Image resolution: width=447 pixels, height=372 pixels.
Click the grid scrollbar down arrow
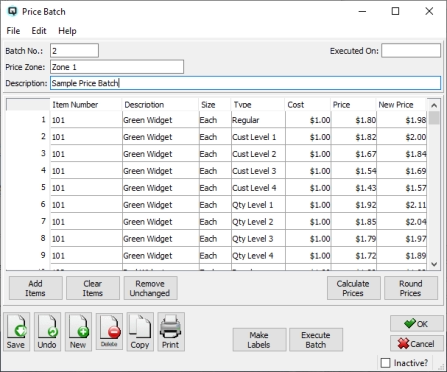434,264
